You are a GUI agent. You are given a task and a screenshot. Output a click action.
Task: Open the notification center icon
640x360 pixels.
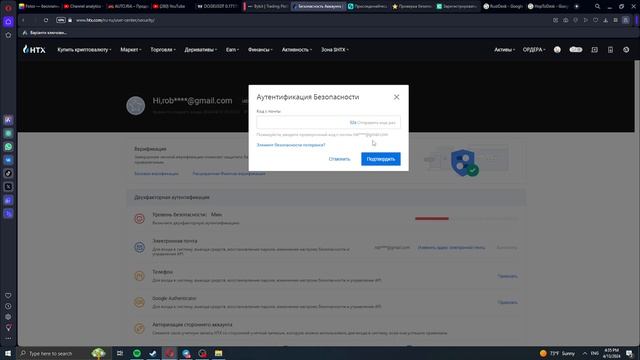[x=630, y=353]
